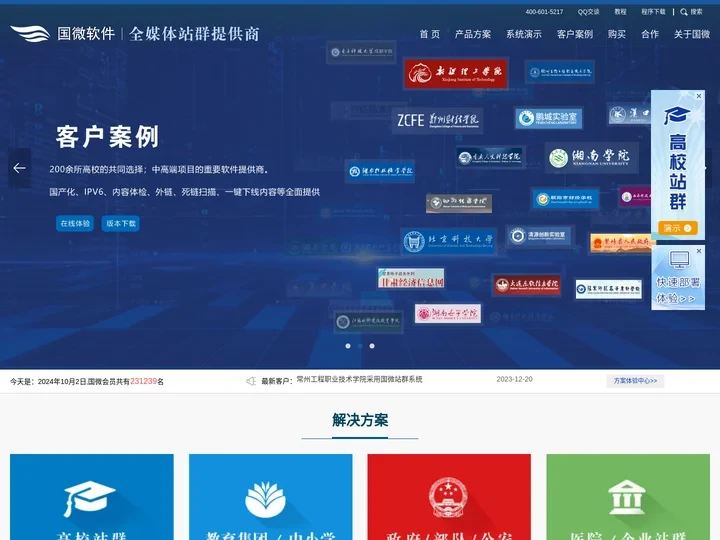Open the search magnifier icon
Viewport: 720px width, 540px height.
684,11
